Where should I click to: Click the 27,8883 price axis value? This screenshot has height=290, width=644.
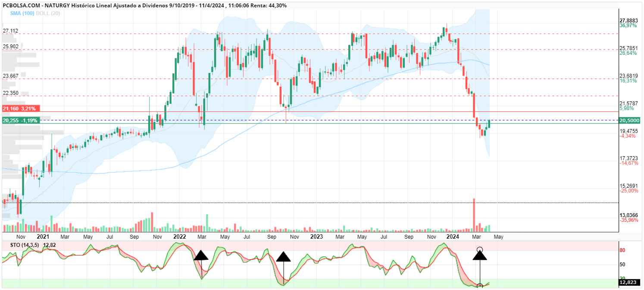point(628,20)
